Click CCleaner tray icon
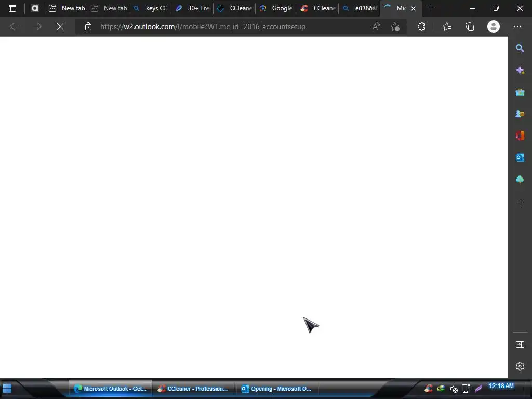Viewport: 532px width, 399px height. 429,388
